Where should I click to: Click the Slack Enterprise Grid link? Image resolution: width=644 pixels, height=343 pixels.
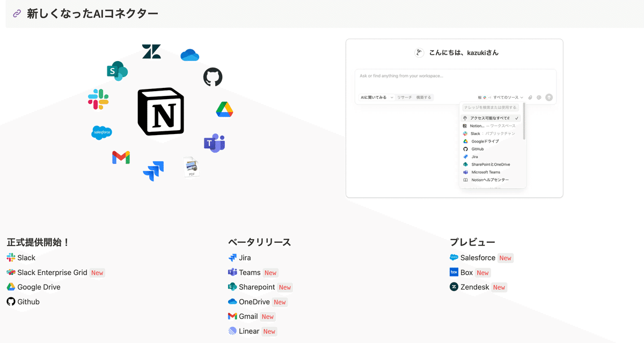[52, 273]
